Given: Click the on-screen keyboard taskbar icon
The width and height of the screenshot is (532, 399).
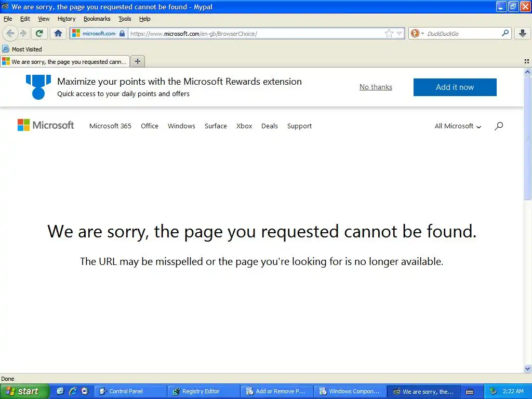Looking at the screenshot, I should tap(470, 392).
